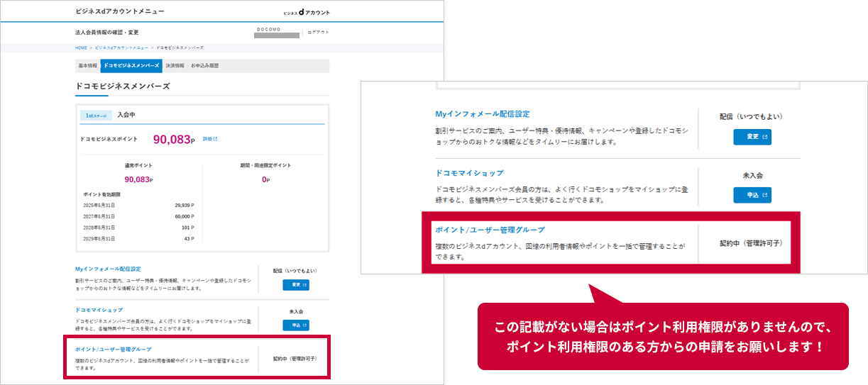This screenshot has height=385, width=868.
Task: Click Myインフォメール配信設定 in enlarged inset
Action: 483,113
